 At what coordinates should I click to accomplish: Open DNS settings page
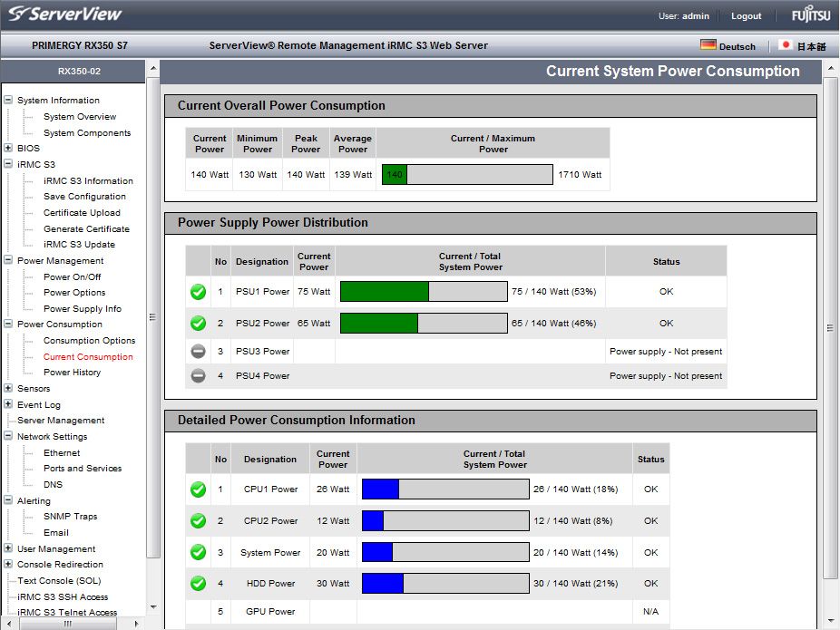[53, 484]
